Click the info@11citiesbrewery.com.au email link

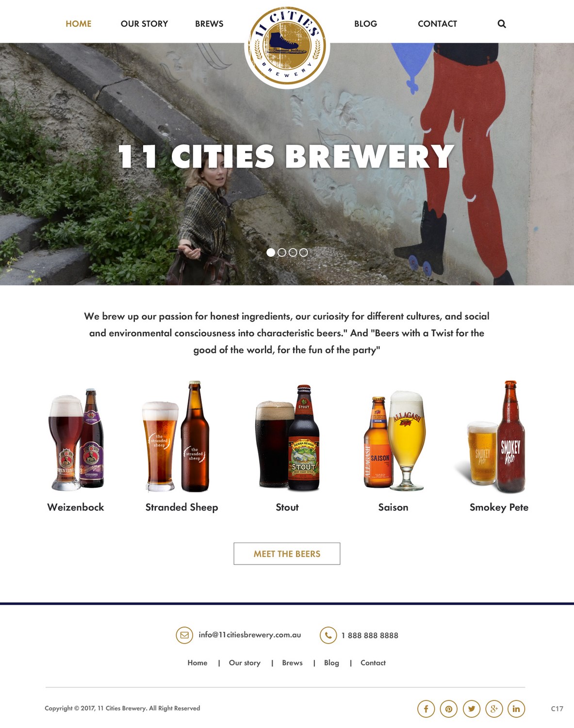(250, 635)
